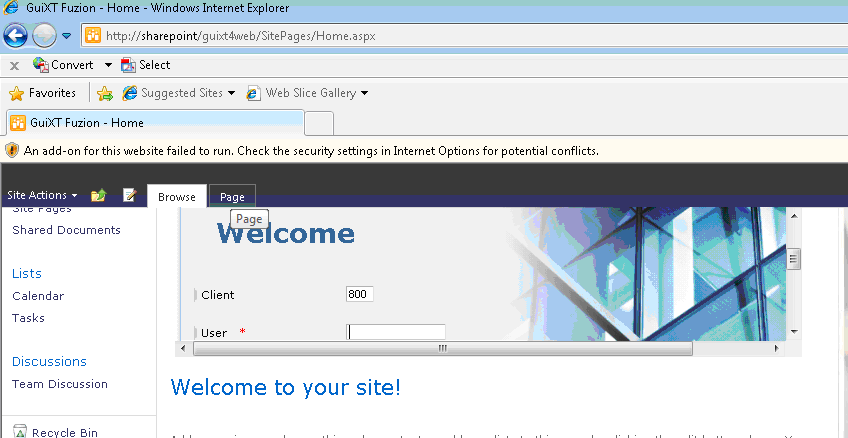This screenshot has height=438, width=848.
Task: Open the Site Actions menu
Action: pyautogui.click(x=42, y=195)
